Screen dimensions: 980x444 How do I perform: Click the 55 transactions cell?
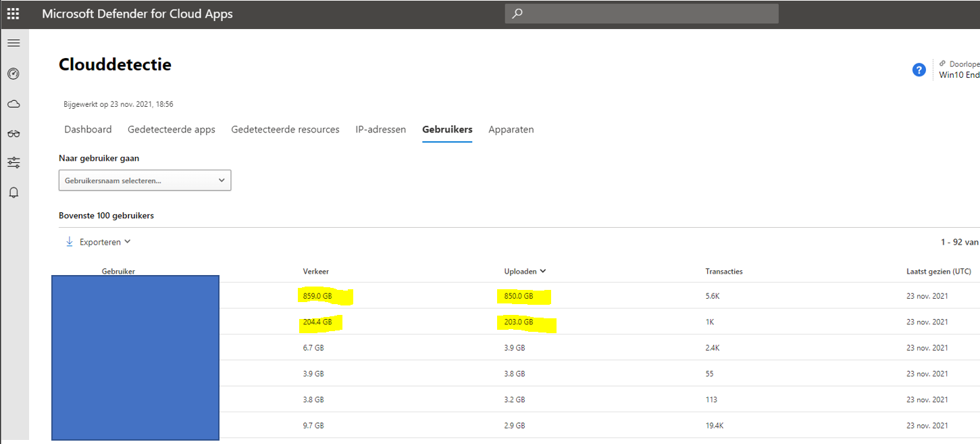[x=709, y=373]
